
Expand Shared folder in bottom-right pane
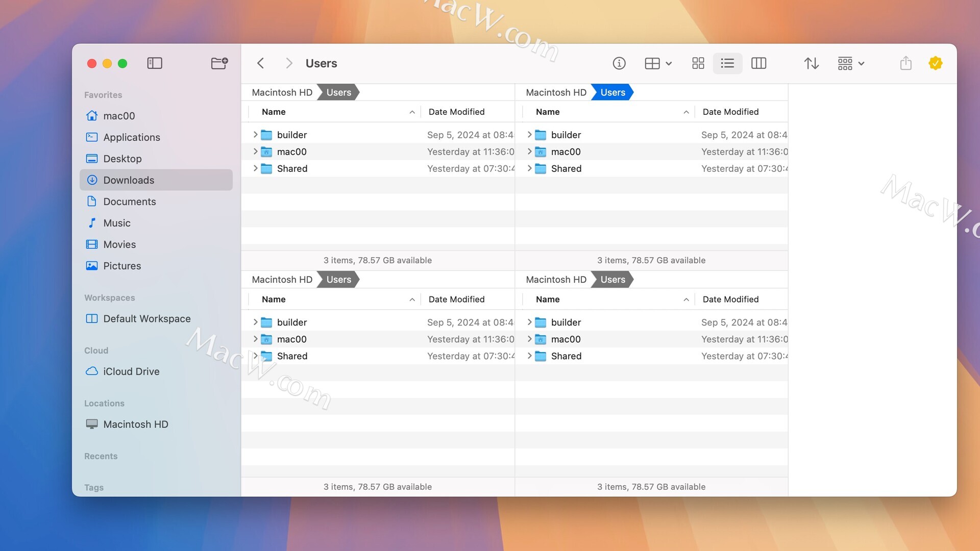[x=529, y=356]
